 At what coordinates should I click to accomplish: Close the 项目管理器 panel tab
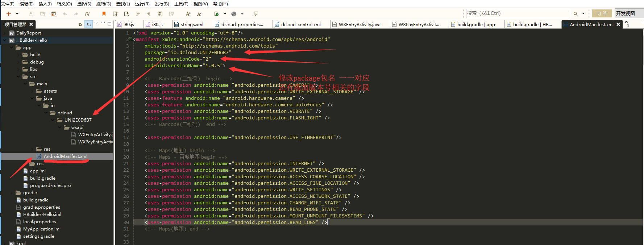pyautogui.click(x=31, y=24)
